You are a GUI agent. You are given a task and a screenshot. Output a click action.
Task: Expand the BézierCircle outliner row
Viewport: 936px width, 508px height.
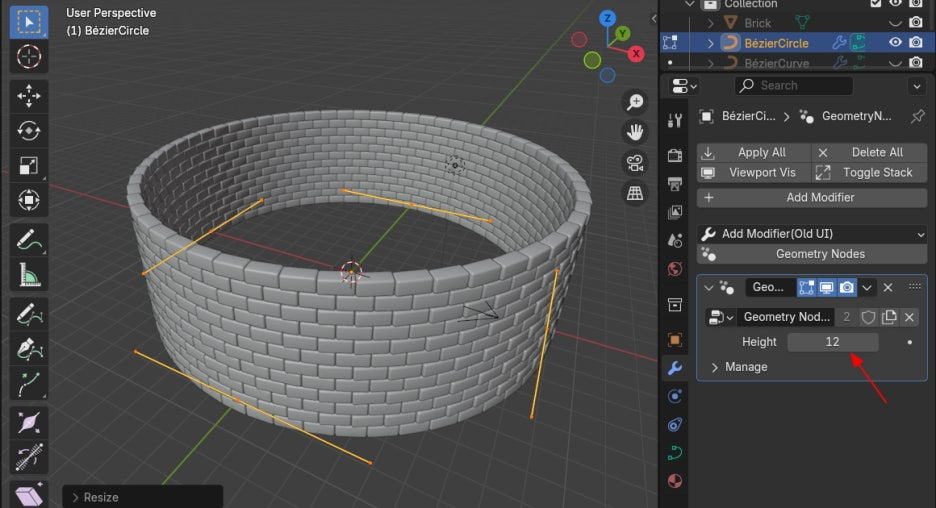(710, 43)
